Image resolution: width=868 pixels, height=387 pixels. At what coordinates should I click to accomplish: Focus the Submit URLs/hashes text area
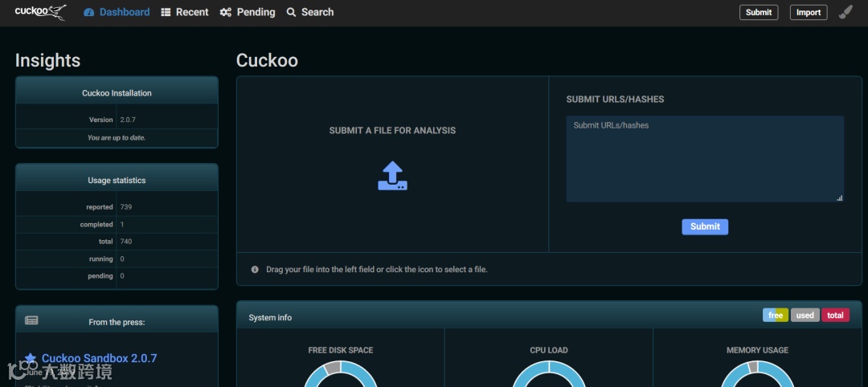pos(705,159)
